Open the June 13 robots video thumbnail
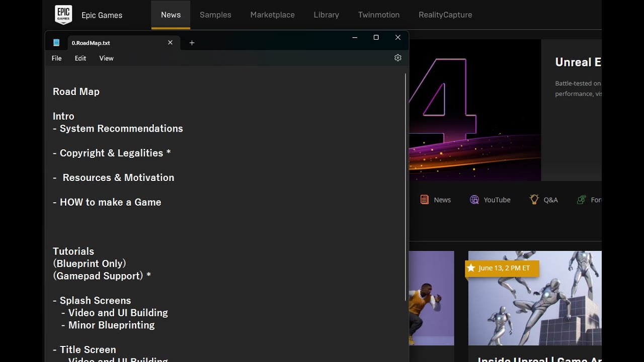The image size is (644, 362). pos(535,298)
